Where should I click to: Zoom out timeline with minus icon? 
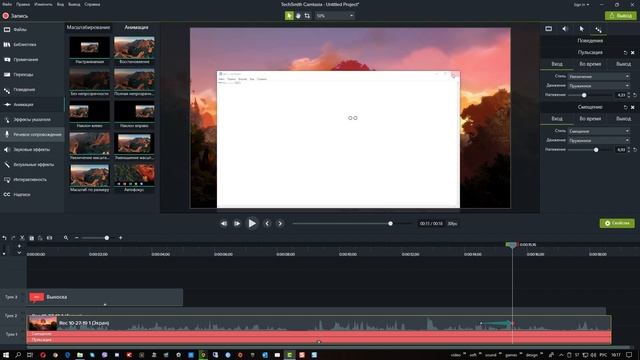77,238
